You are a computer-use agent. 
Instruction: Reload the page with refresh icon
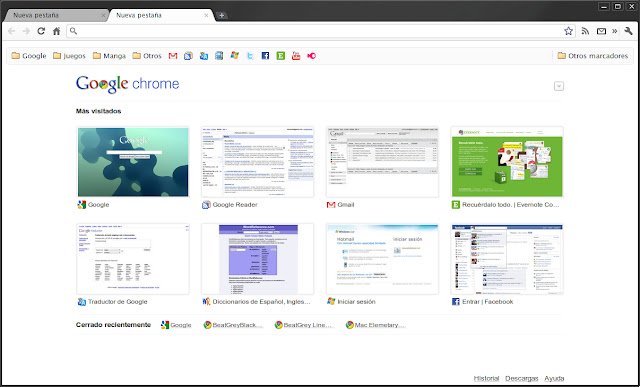coord(41,31)
